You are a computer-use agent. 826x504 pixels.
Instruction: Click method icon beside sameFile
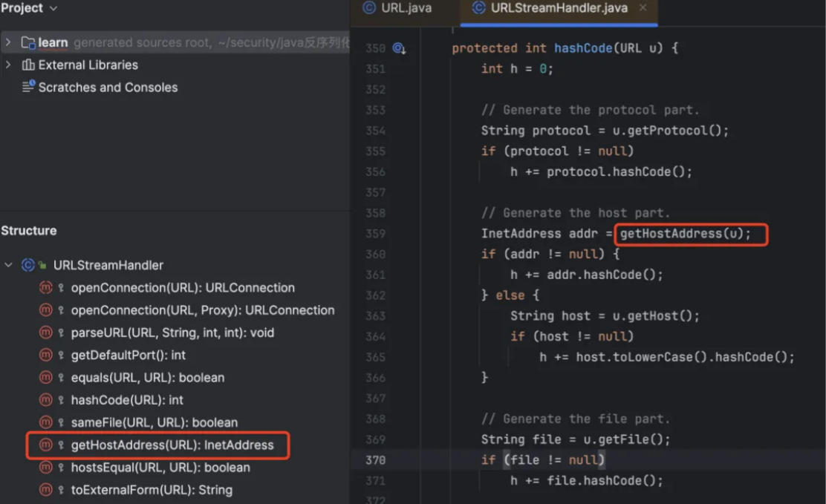(x=46, y=422)
